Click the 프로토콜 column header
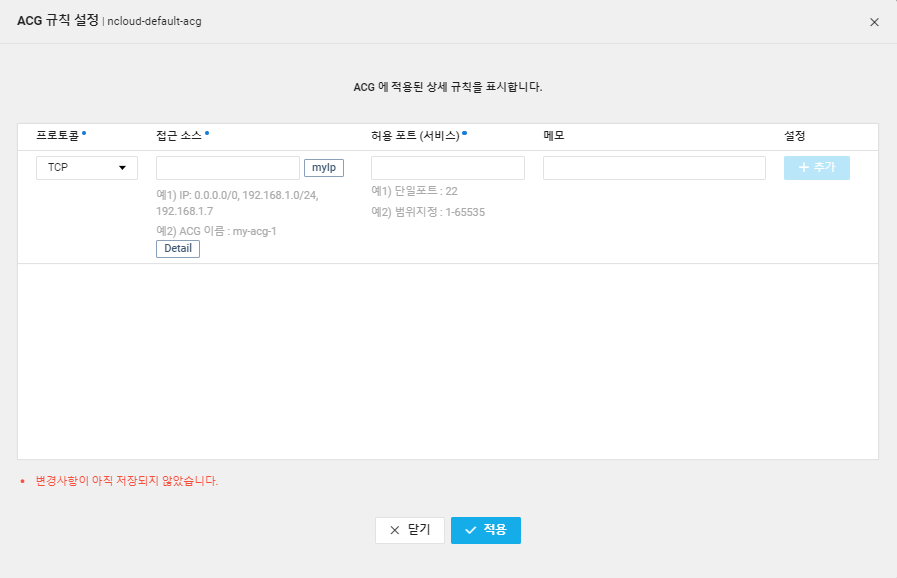Screen dimensions: 897x578 (58, 136)
